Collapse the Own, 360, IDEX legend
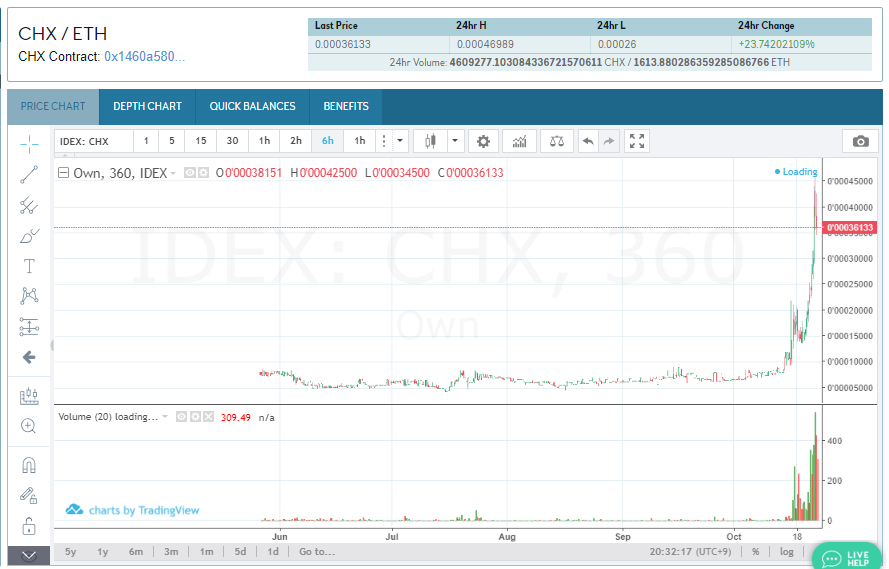This screenshot has height=569, width=889. click(64, 173)
